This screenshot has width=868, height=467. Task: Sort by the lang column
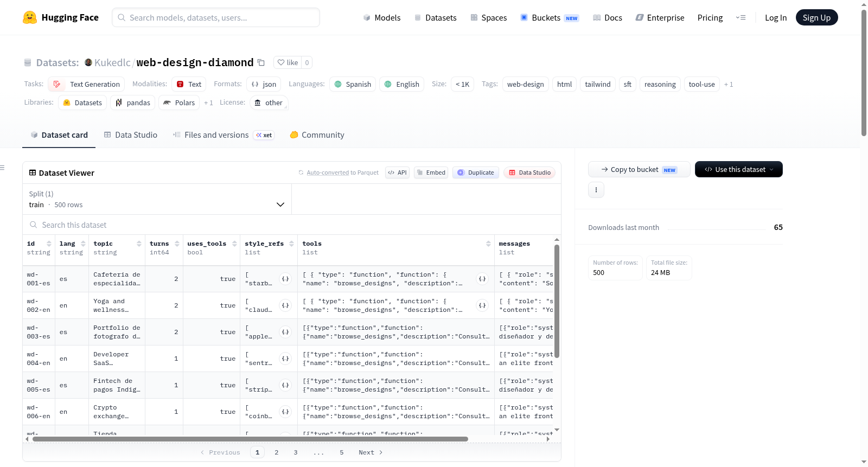point(83,244)
